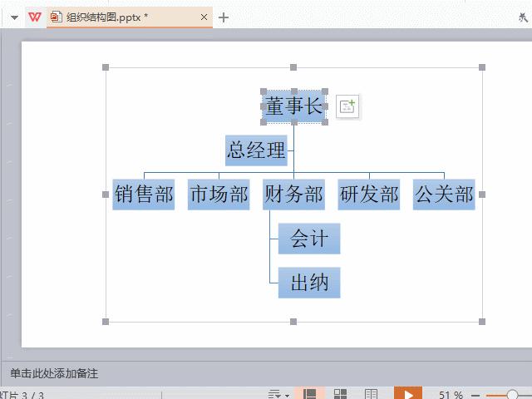Select the 组织结构图.pptx document tab
The width and height of the screenshot is (532, 399).
point(130,17)
